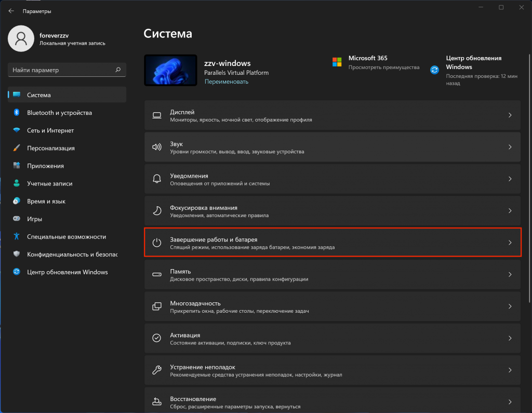Click the search magnifier icon
Image resolution: width=532 pixels, height=413 pixels.
click(x=118, y=70)
